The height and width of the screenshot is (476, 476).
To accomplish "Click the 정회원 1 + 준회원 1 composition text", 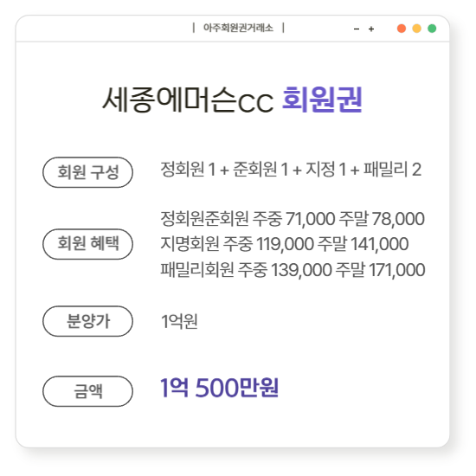I will [291, 169].
